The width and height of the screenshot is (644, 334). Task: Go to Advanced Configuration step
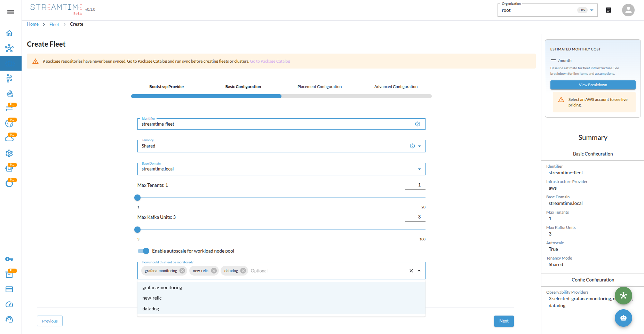(x=396, y=87)
